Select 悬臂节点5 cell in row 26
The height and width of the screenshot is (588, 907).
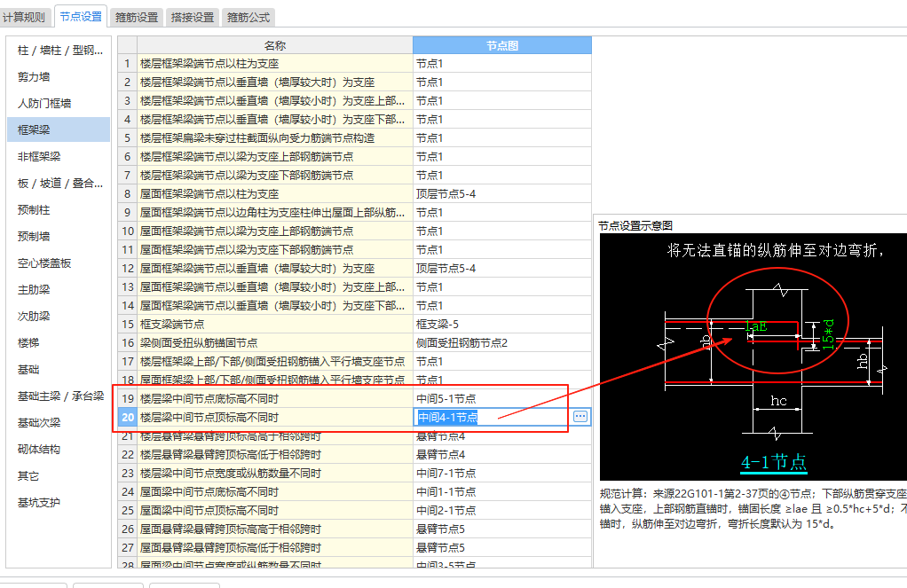point(502,529)
